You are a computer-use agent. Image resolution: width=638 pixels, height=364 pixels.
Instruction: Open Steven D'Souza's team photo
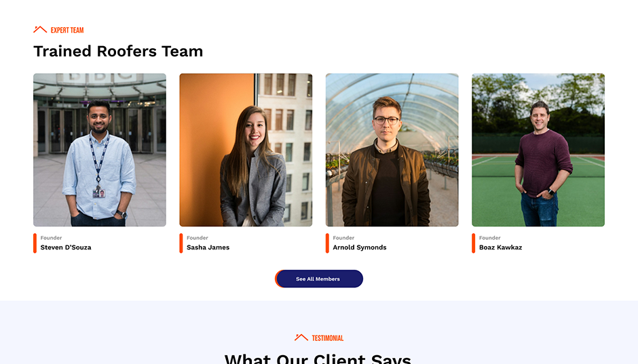(x=100, y=150)
